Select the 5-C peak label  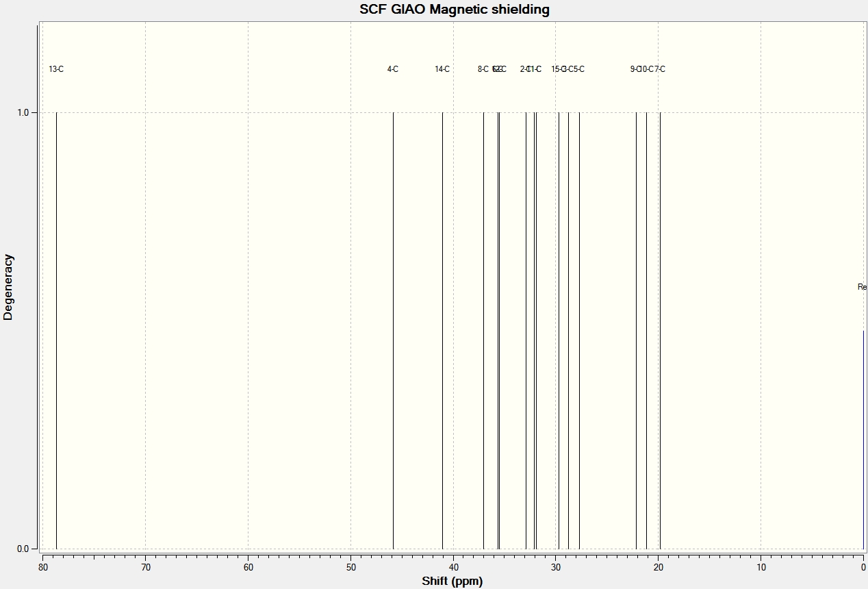coord(578,69)
